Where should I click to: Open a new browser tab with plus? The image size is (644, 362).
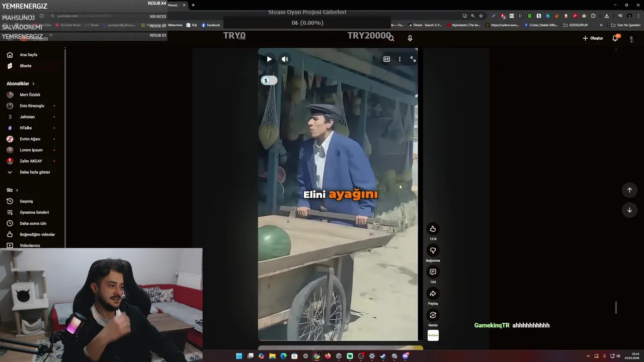tap(193, 5)
